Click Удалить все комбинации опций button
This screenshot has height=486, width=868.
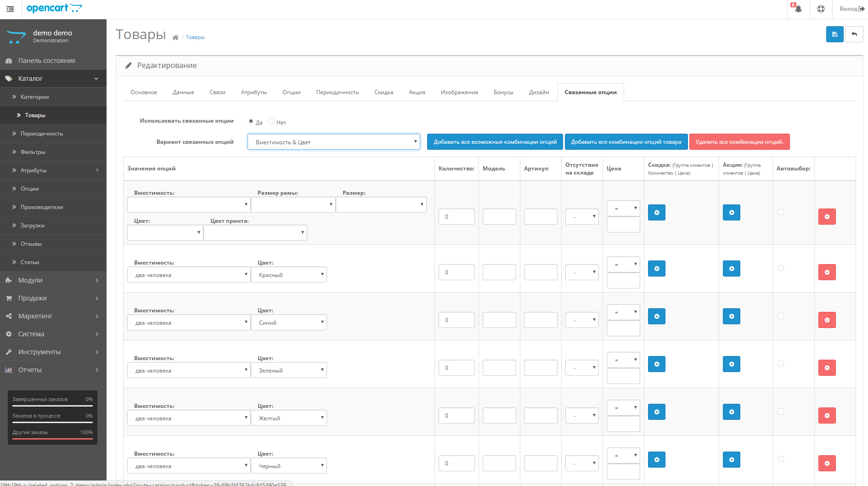coord(739,142)
